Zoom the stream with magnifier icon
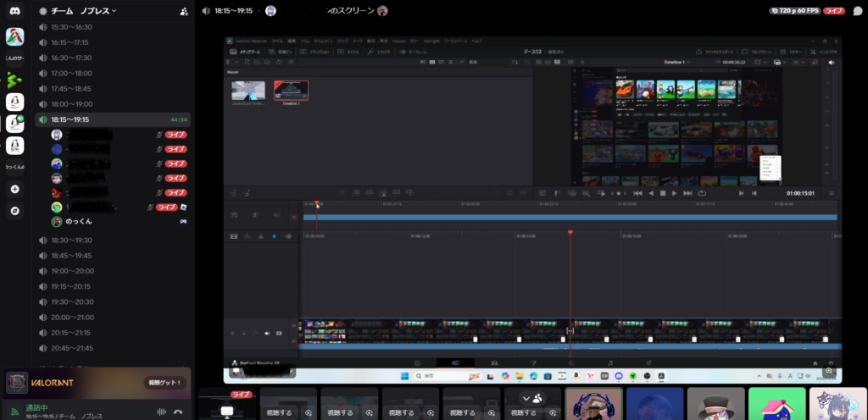This screenshot has height=420, width=868. click(831, 372)
